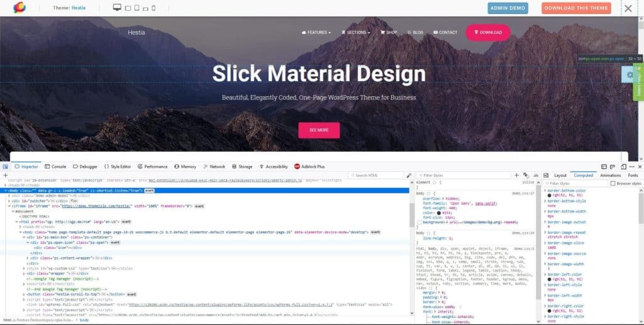Click the element picker icon in devtools
Image resolution: width=644 pixels, height=325 pixels.
[5, 167]
